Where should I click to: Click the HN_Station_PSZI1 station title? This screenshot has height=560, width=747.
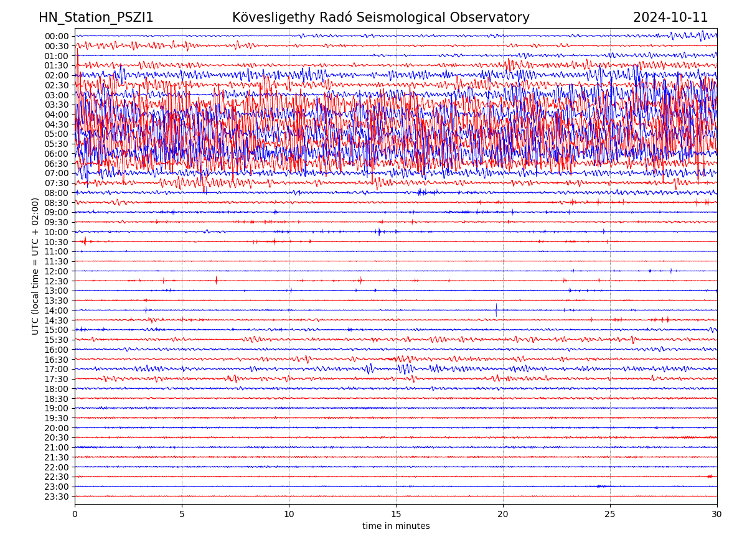click(x=96, y=17)
